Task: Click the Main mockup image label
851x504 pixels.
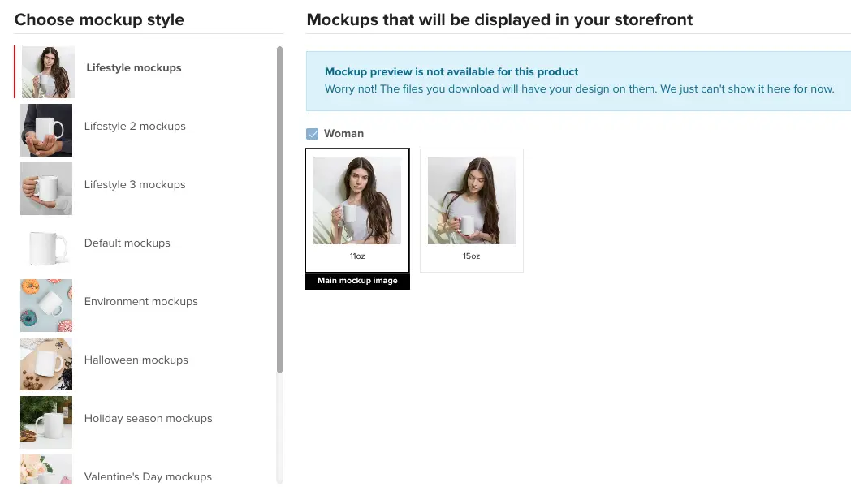Action: [357, 281]
